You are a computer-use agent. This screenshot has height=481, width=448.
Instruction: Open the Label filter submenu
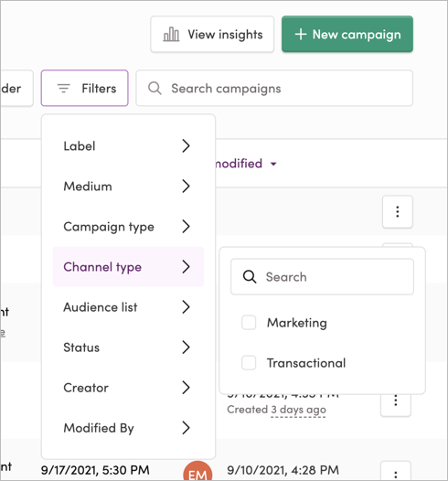click(x=128, y=146)
